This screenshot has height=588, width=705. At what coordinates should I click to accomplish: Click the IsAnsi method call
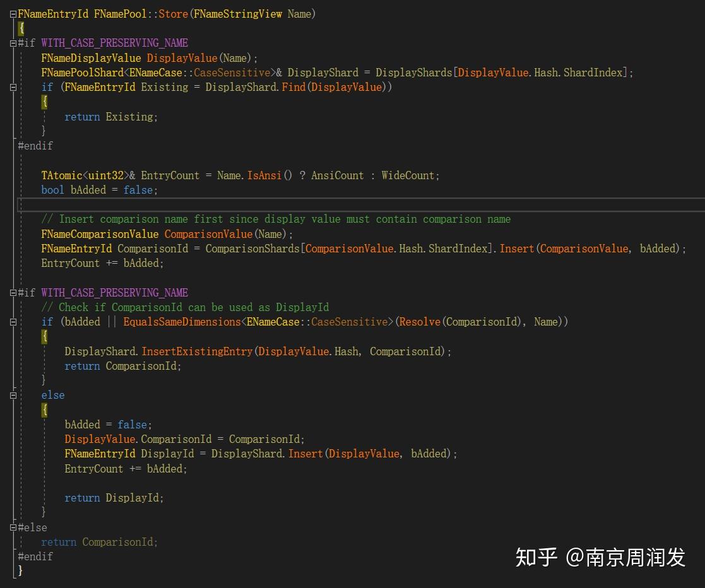pyautogui.click(x=264, y=175)
